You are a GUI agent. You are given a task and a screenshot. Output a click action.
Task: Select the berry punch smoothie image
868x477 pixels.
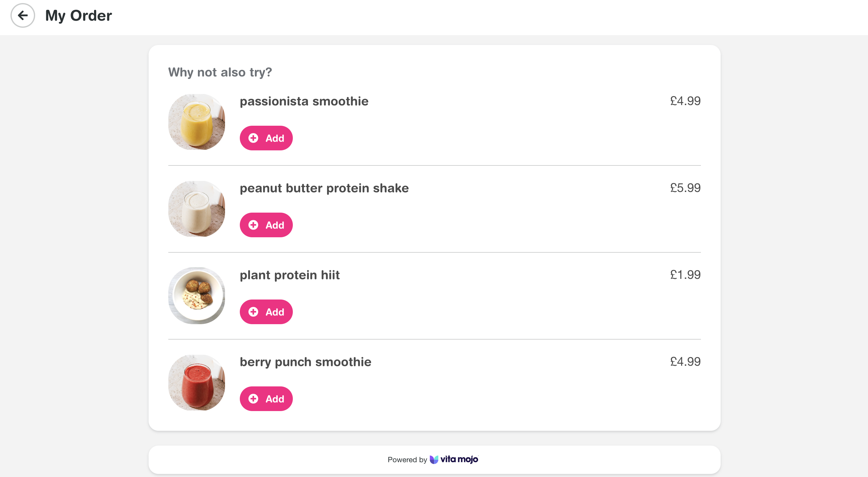pos(196,383)
